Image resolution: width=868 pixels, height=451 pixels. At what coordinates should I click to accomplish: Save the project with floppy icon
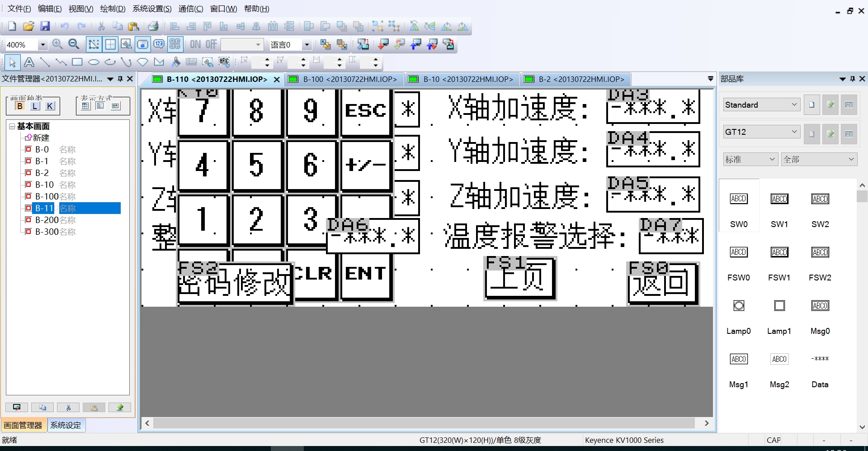click(45, 26)
